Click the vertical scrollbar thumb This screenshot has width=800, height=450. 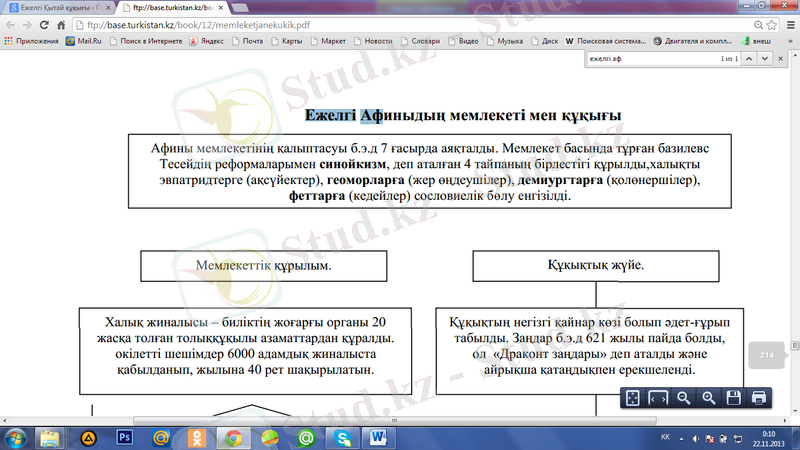[x=795, y=345]
